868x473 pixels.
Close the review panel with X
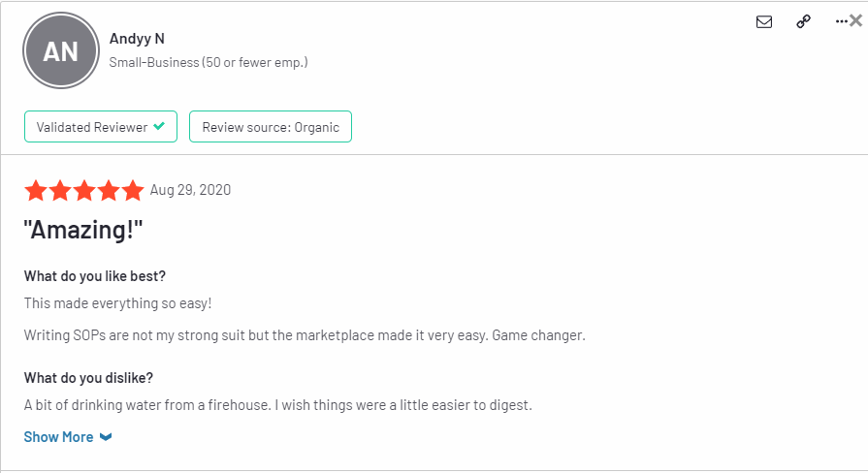click(855, 21)
